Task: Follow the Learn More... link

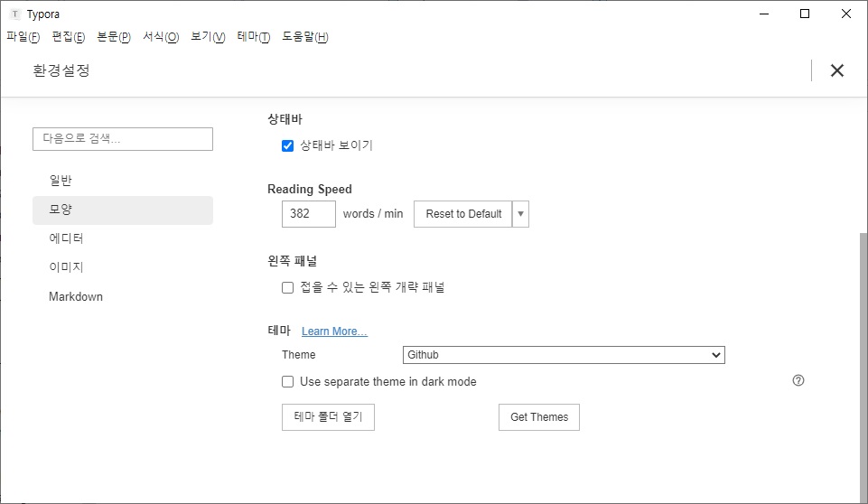Action: tap(334, 331)
